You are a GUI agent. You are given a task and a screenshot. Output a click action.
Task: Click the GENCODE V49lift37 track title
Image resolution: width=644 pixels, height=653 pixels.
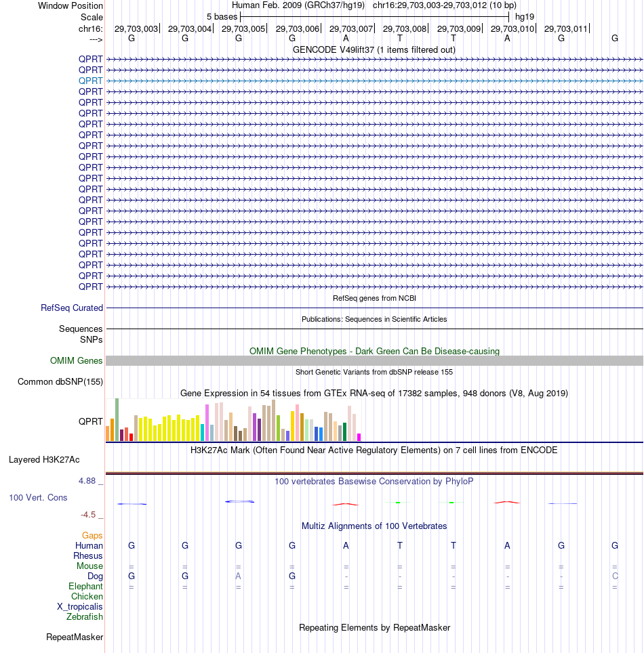374,49
